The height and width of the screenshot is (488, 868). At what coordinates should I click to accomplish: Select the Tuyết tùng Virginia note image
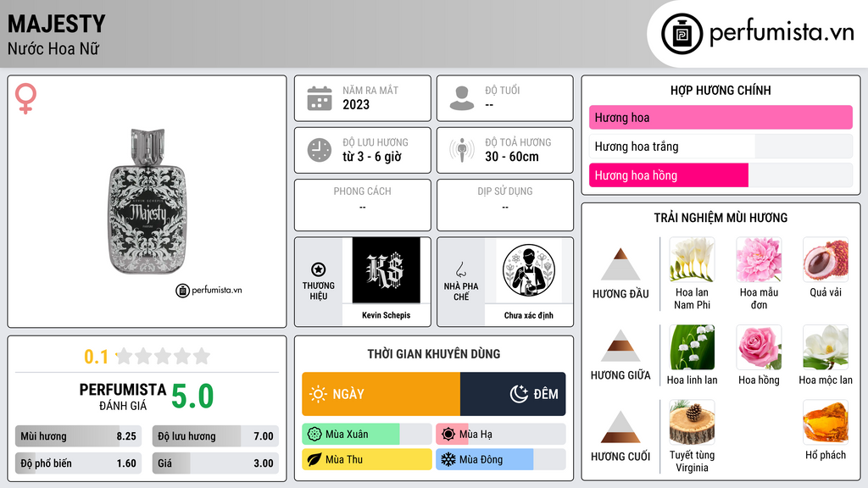pos(692,422)
